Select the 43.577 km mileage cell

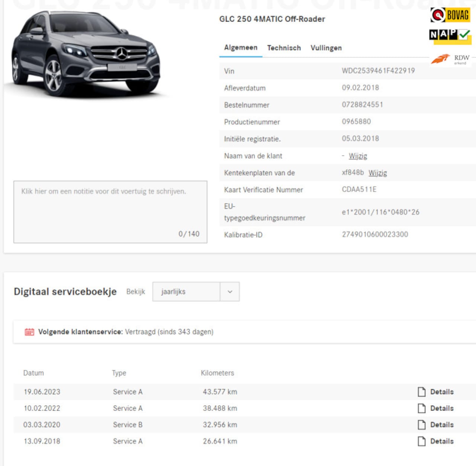(x=220, y=392)
